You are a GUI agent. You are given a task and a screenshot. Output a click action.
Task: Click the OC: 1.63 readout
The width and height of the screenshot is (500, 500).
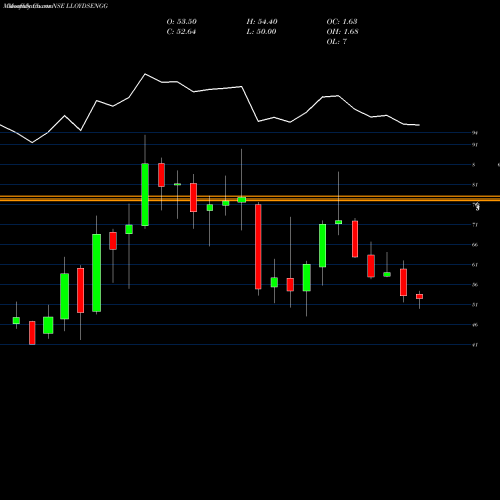coord(342,22)
